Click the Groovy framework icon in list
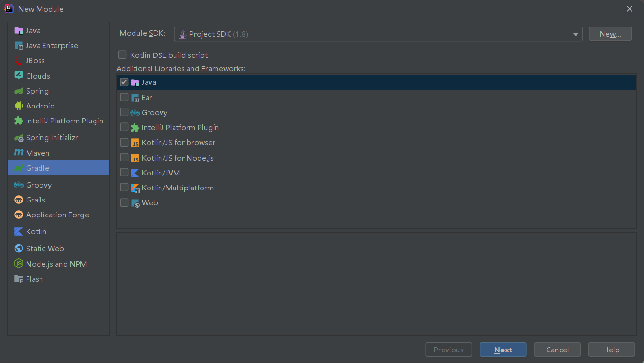This screenshot has height=363, width=644. (x=135, y=112)
